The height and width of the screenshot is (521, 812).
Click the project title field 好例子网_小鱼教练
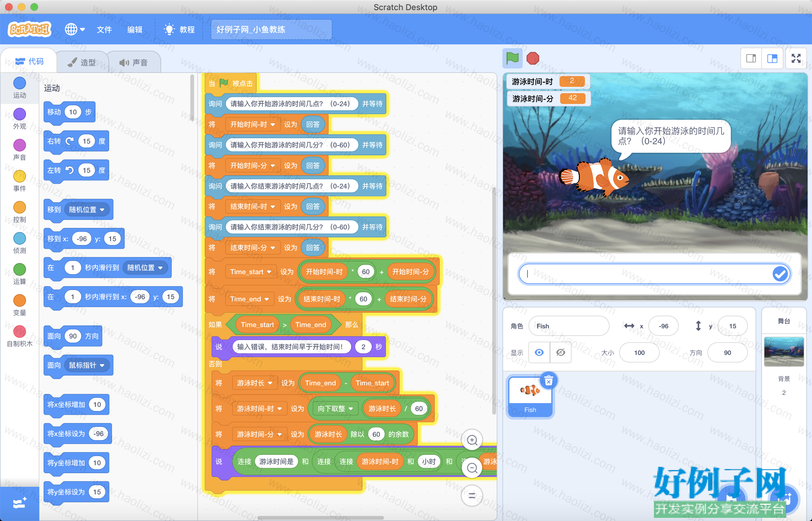[x=271, y=29]
